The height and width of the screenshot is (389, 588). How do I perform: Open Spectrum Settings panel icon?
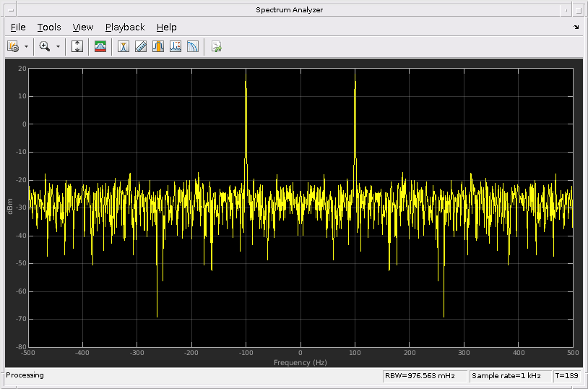tap(100, 46)
